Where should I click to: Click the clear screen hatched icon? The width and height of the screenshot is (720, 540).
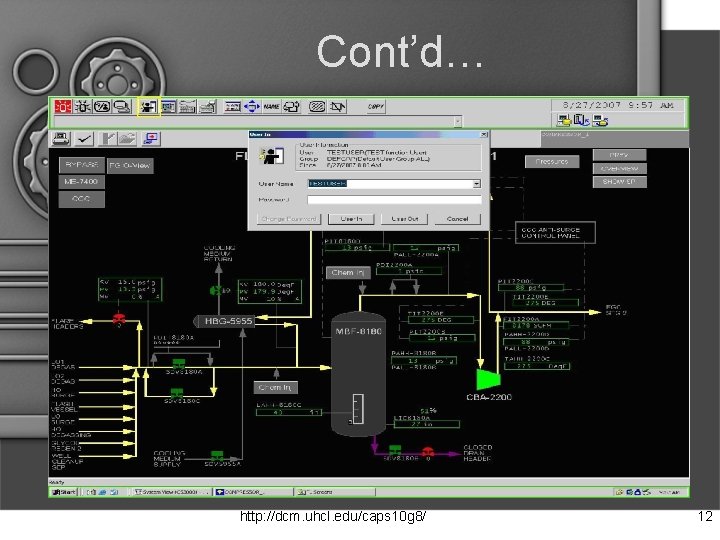click(316, 107)
